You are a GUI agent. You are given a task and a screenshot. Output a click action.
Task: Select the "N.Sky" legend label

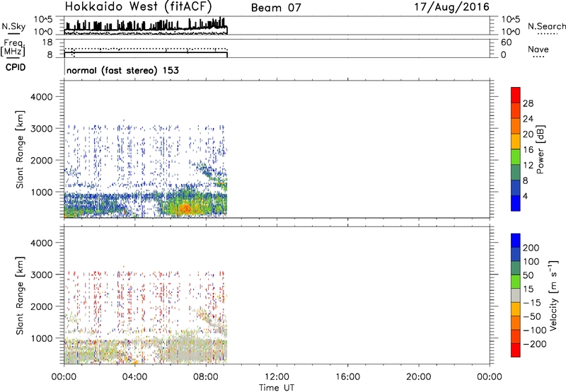pos(13,26)
